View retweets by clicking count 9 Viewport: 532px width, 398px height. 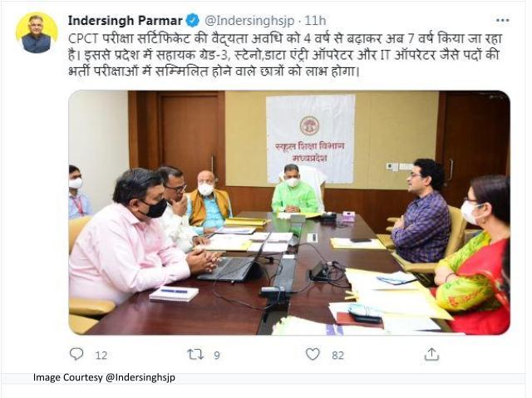pyautogui.click(x=217, y=356)
